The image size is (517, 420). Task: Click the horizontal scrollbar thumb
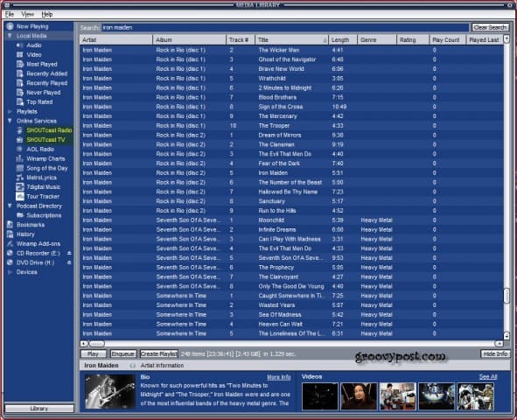(96, 344)
